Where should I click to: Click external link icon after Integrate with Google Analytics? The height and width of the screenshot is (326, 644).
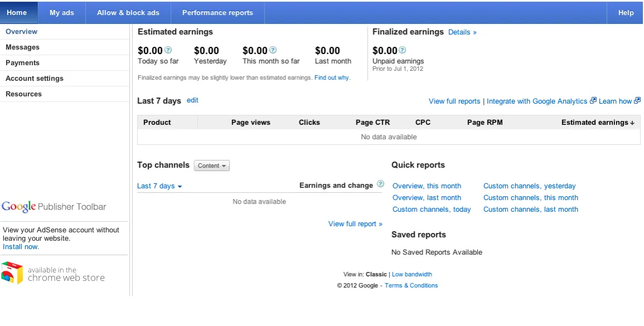pos(593,101)
